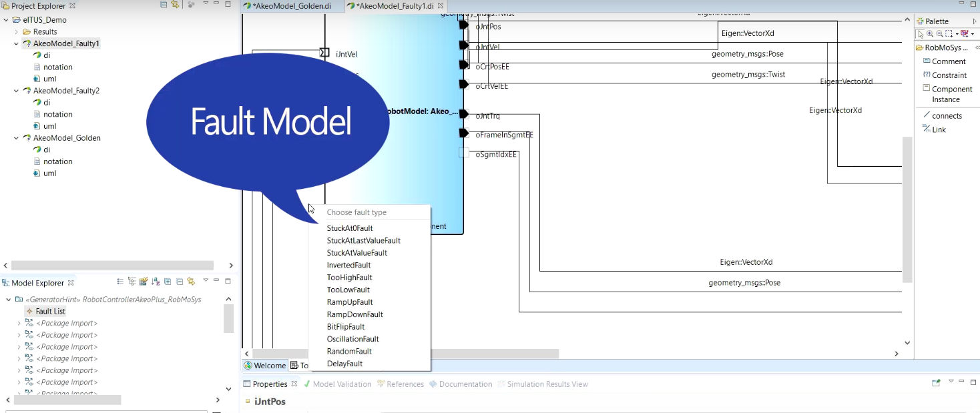Toggle Link with Editor in Project Explorer
The height and width of the screenshot is (413, 980).
click(175, 5)
